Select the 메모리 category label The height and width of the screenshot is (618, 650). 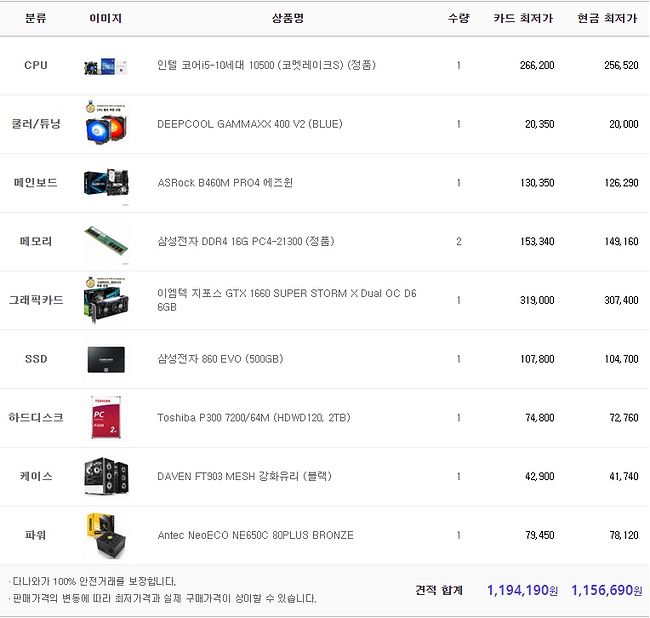coord(36,241)
